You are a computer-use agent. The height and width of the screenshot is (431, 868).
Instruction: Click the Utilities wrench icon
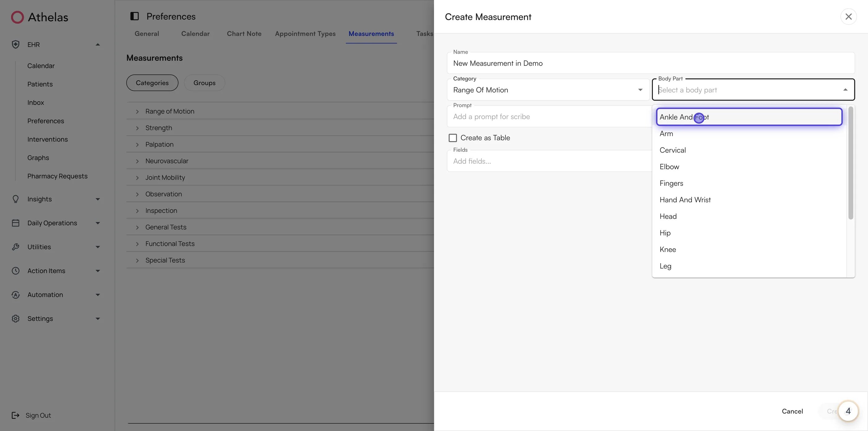(x=15, y=247)
